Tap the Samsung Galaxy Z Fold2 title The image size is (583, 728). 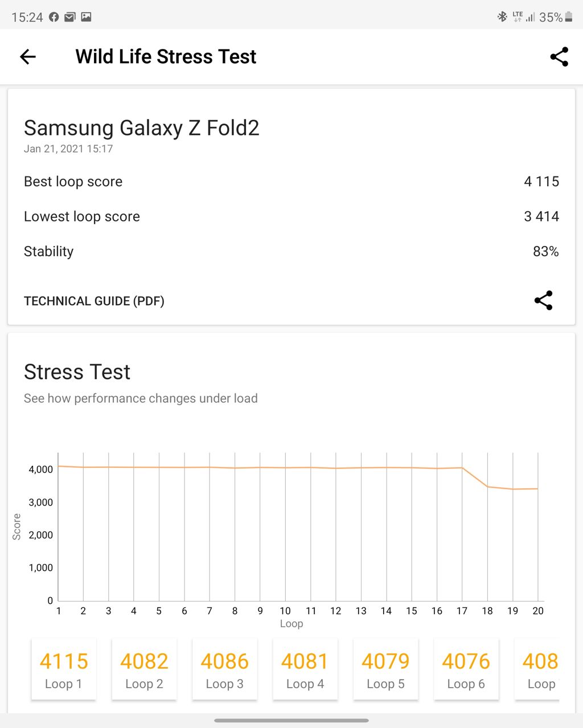(x=141, y=128)
